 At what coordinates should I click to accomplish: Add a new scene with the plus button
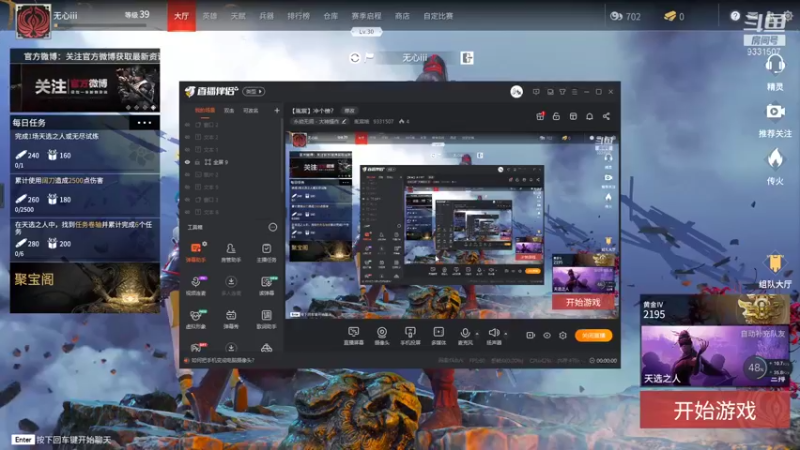tap(277, 110)
